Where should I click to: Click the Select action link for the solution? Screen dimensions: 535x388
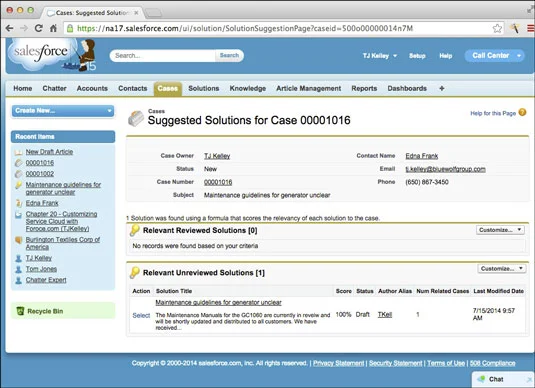141,315
